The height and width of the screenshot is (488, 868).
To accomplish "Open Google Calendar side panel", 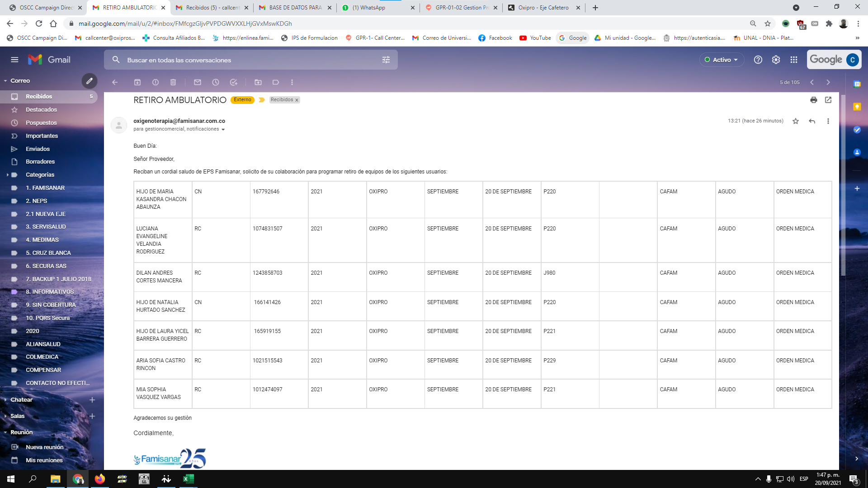I will (857, 84).
